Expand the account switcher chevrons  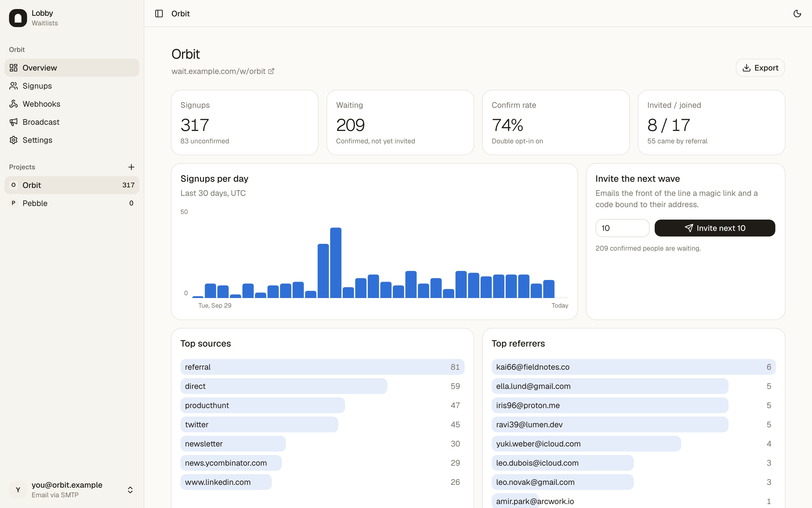[x=130, y=490]
